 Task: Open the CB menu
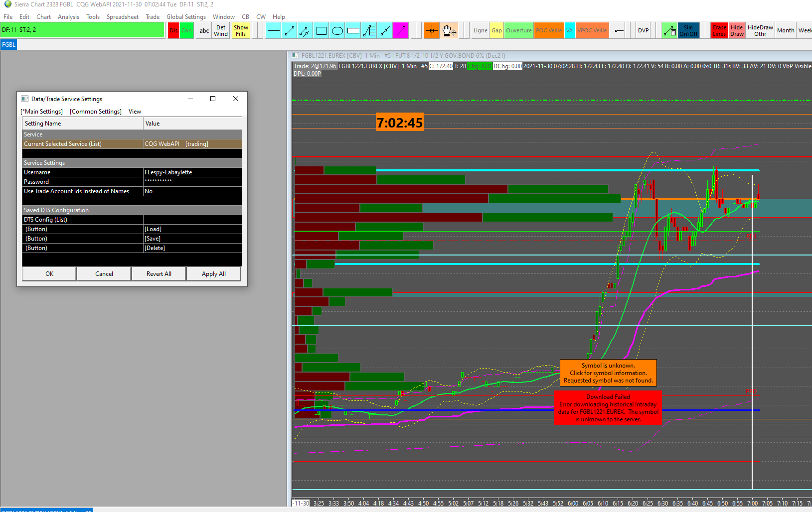245,17
